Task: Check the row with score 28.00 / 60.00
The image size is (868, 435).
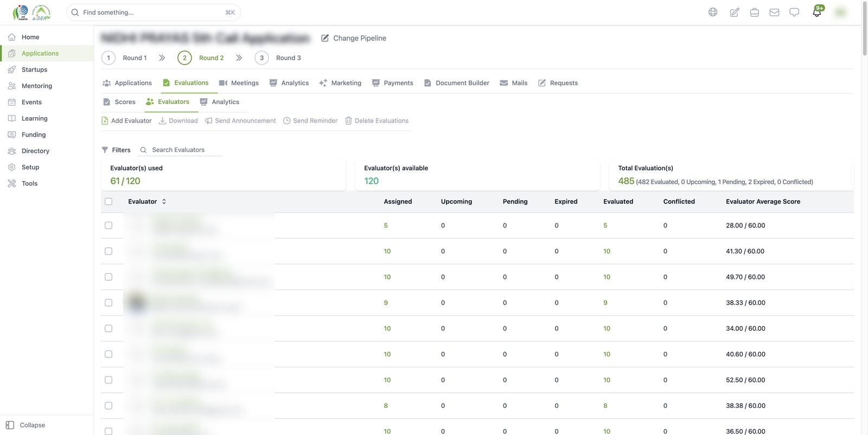Action: pyautogui.click(x=108, y=225)
